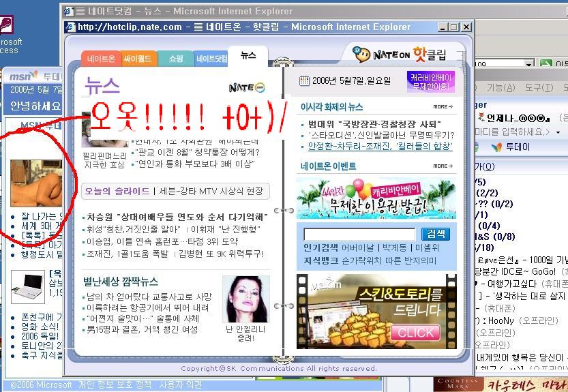
Task: Click the woman's photo thumbnail in 별난세상 깜짝뉴스
Action: (x=246, y=299)
